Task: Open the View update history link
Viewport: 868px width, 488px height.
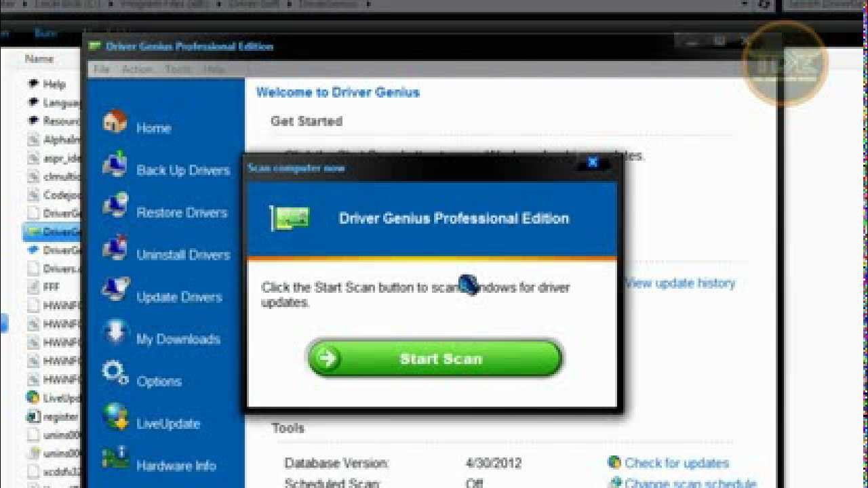Action: 680,283
